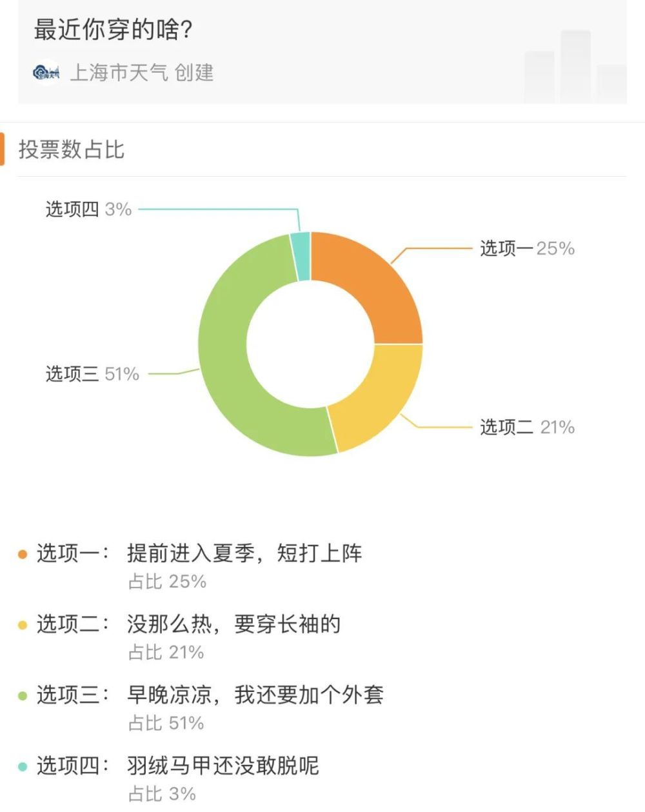645x812 pixels.
Task: Select legend entry 羽绒马甲还没敢脱呢
Action: 223,766
